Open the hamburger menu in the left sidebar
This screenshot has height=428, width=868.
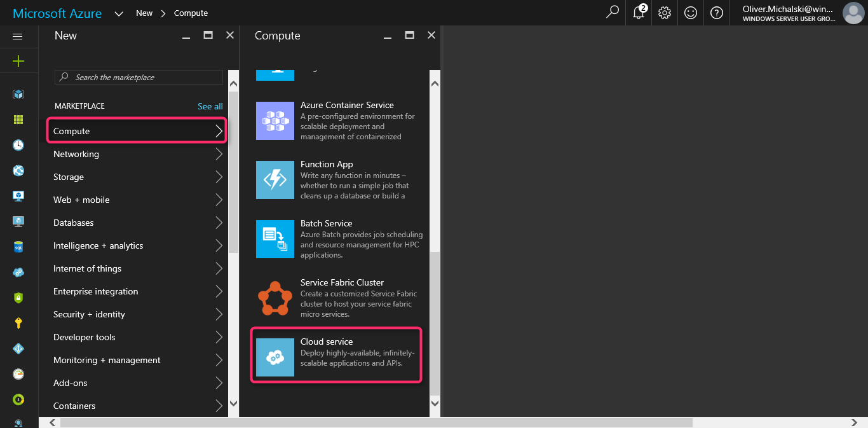[x=18, y=36]
